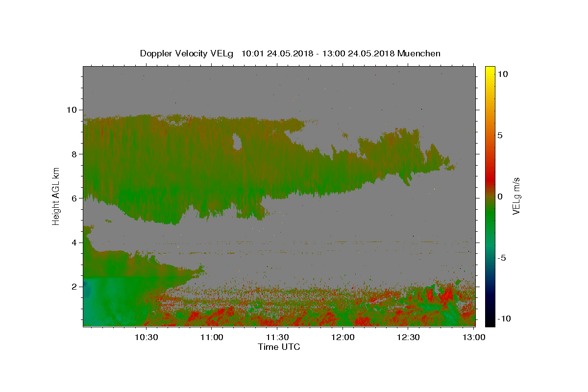Screen dimensions: 588x392
Task: Click the colorbar label 'VELg m/s'
Action: [516, 196]
